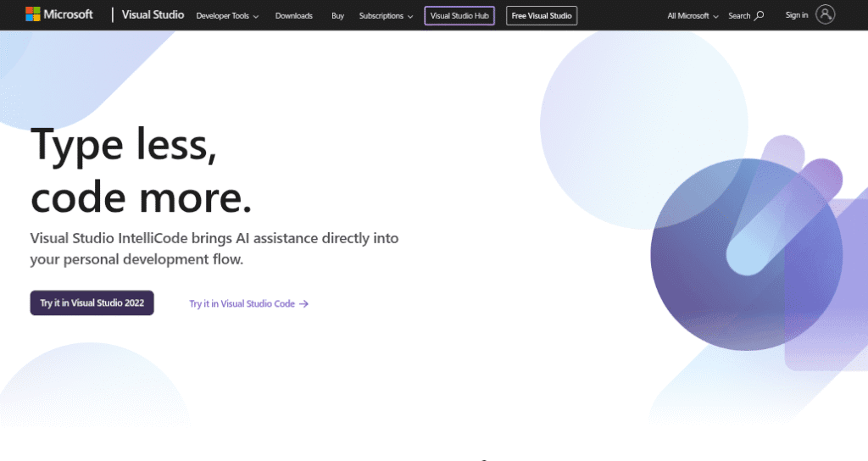
Task: Open the Buy page
Action: point(337,16)
